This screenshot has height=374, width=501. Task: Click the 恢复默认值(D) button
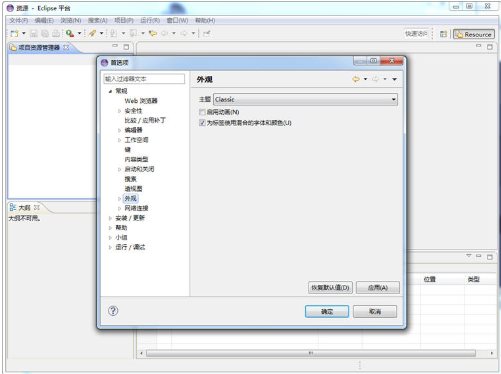pyautogui.click(x=330, y=288)
